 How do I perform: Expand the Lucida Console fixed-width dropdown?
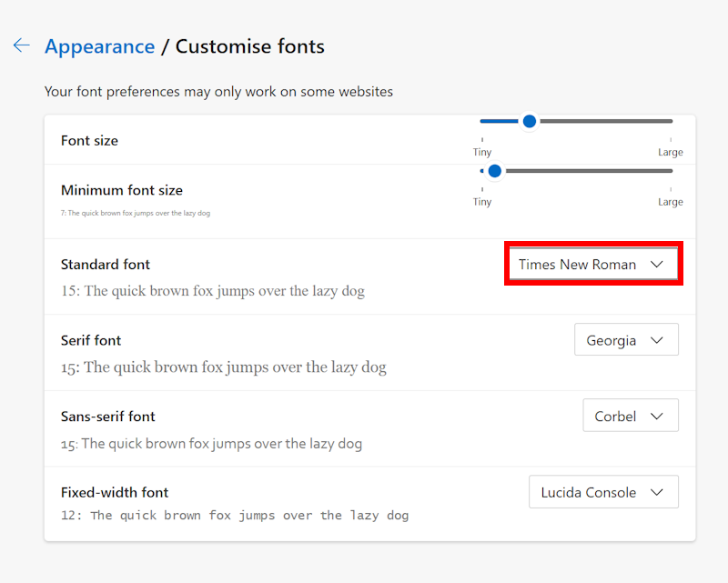(603, 492)
